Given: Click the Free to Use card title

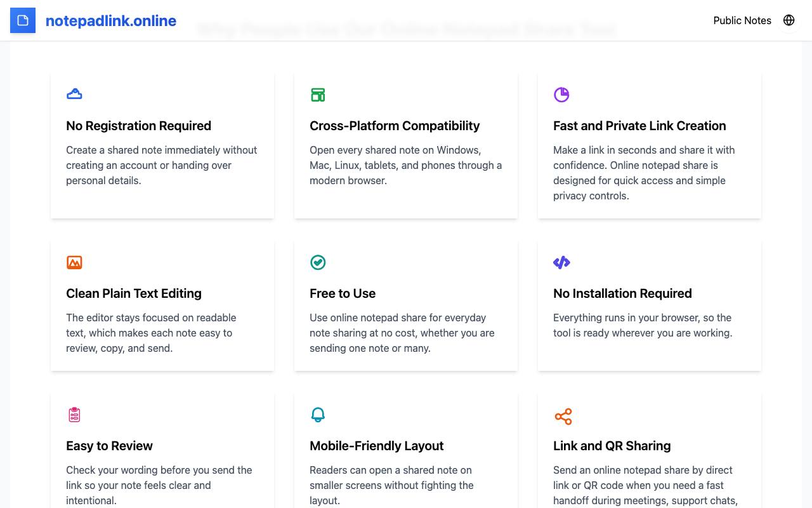Looking at the screenshot, I should tap(343, 293).
